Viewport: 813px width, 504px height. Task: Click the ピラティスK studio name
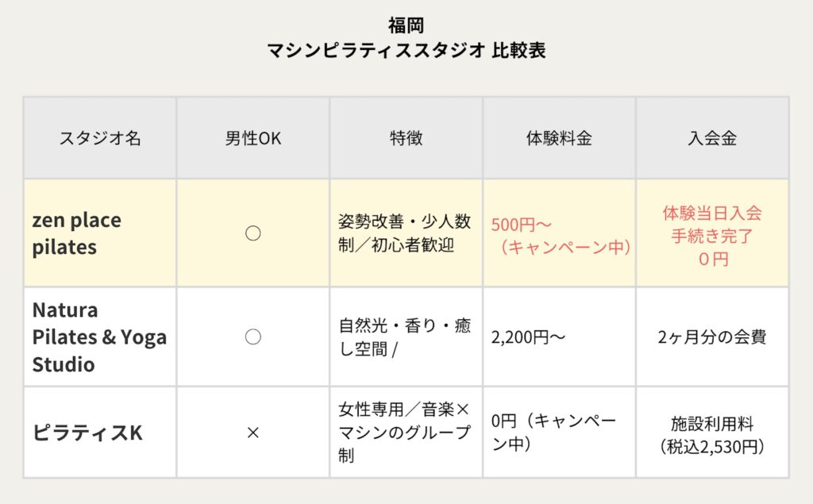(x=87, y=433)
